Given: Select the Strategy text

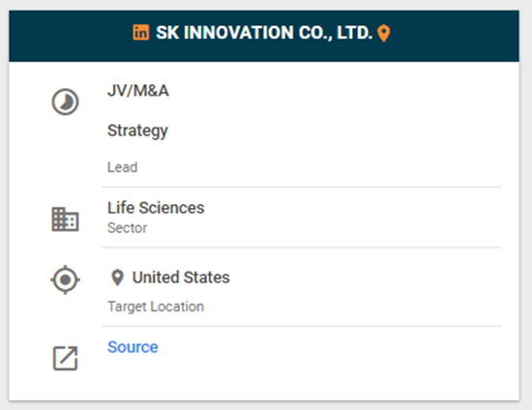Looking at the screenshot, I should (x=137, y=131).
